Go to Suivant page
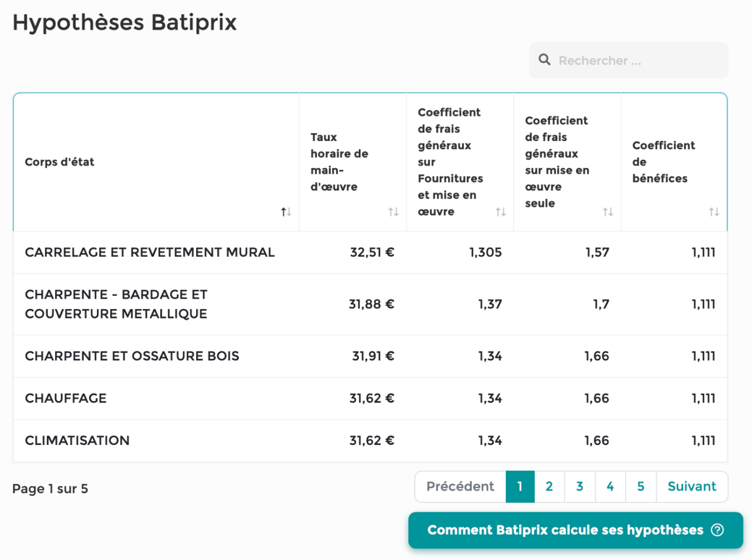Viewport: 752px width, 560px height. click(x=692, y=487)
